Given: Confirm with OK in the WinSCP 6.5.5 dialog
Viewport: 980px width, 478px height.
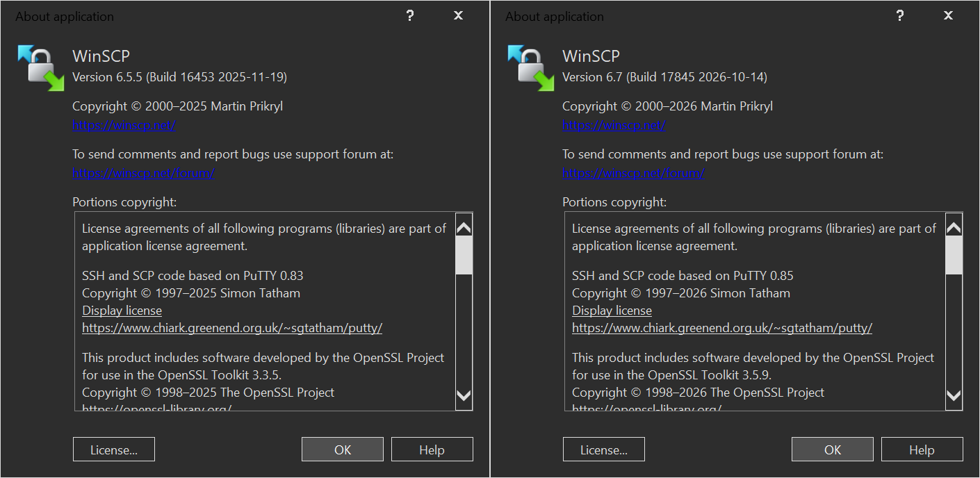Looking at the screenshot, I should click(343, 450).
